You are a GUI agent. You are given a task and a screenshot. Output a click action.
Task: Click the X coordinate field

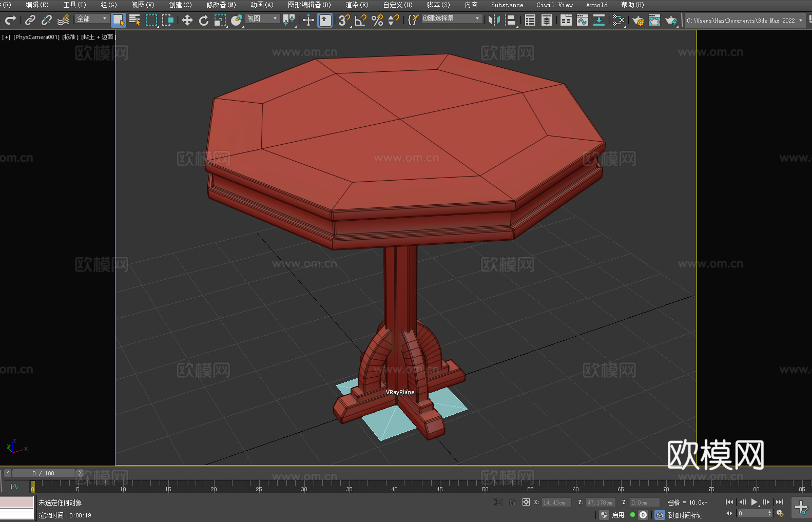pos(556,502)
